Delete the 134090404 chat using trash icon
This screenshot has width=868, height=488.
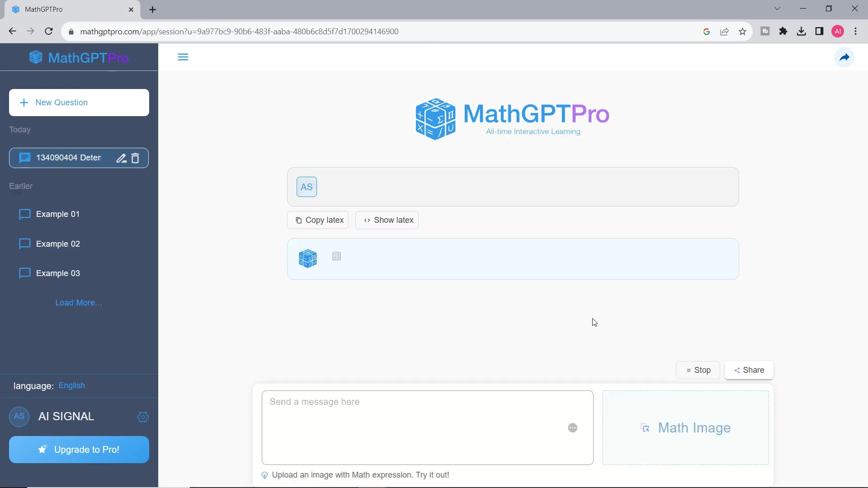(134, 158)
